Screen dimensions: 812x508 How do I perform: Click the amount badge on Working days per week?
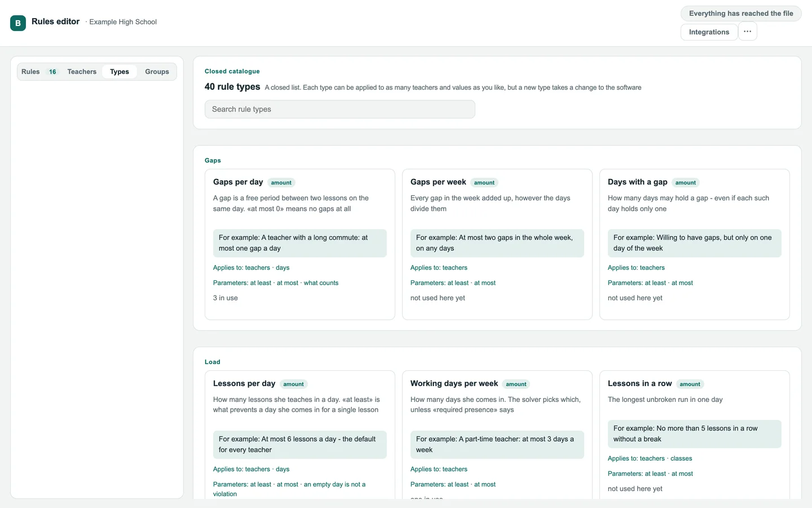[x=516, y=384]
